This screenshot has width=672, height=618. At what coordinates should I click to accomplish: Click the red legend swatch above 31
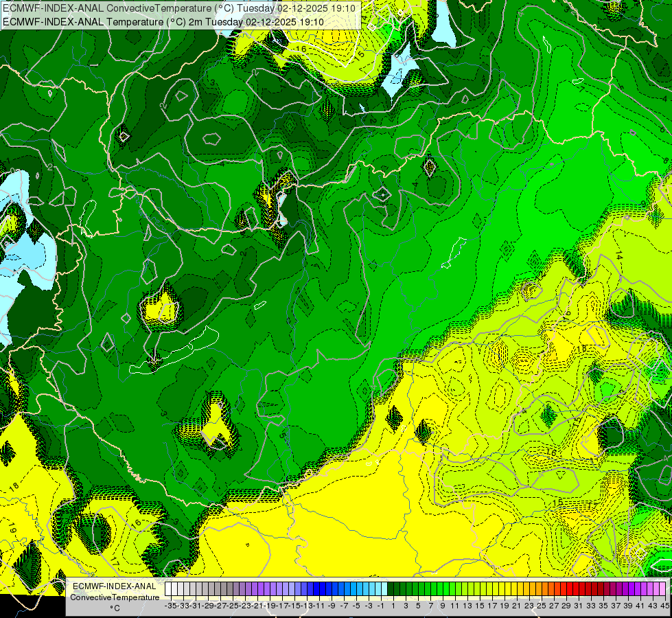[x=576, y=588]
